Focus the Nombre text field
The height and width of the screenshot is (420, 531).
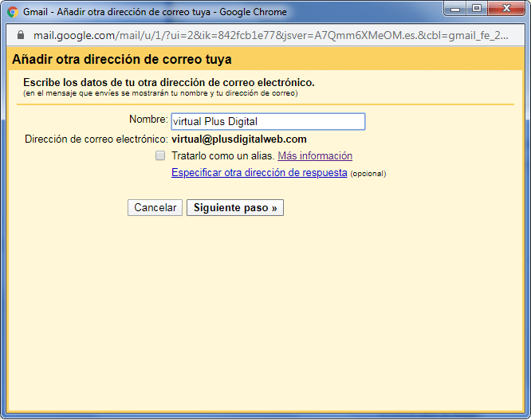click(268, 121)
